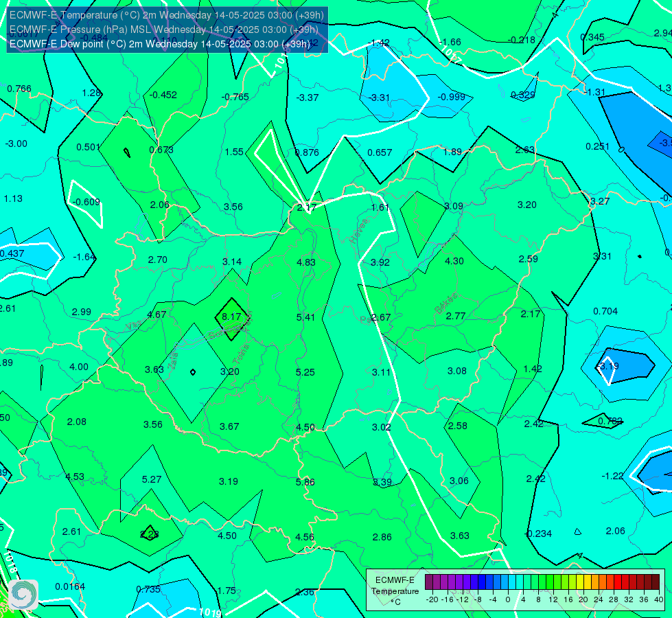Click the Békés county label
672x618 pixels.
pyautogui.click(x=445, y=304)
